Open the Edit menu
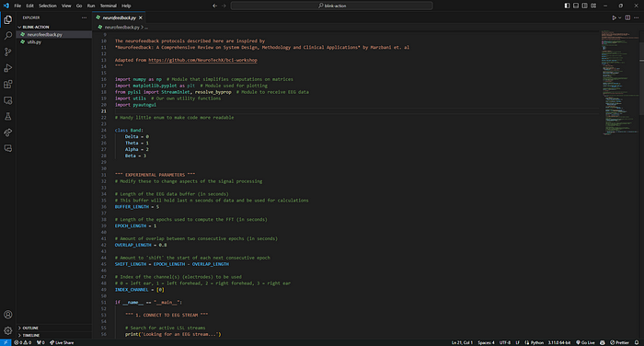The height and width of the screenshot is (346, 644). pyautogui.click(x=29, y=6)
